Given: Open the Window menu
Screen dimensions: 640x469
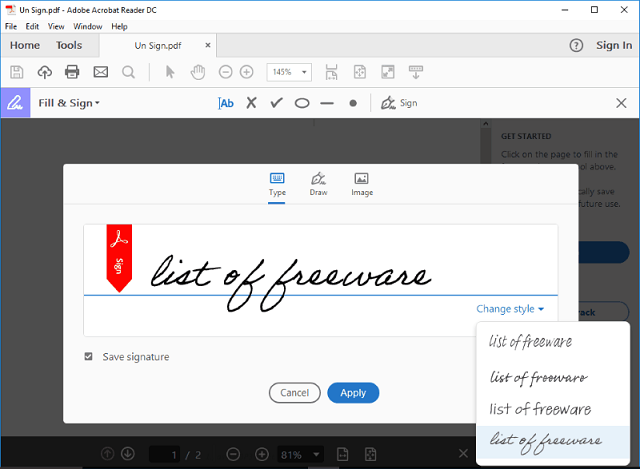Looking at the screenshot, I should coord(87,26).
